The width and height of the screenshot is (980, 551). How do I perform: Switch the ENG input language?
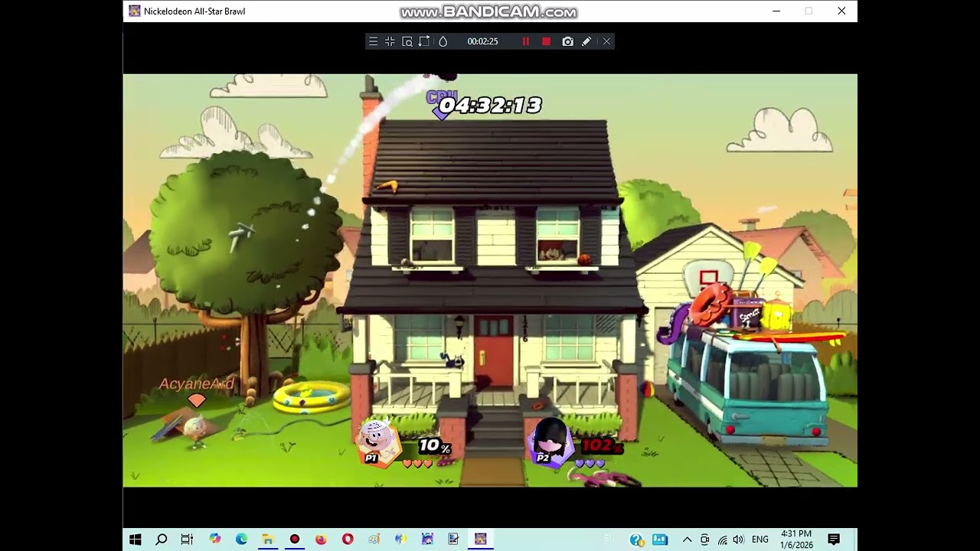click(760, 540)
